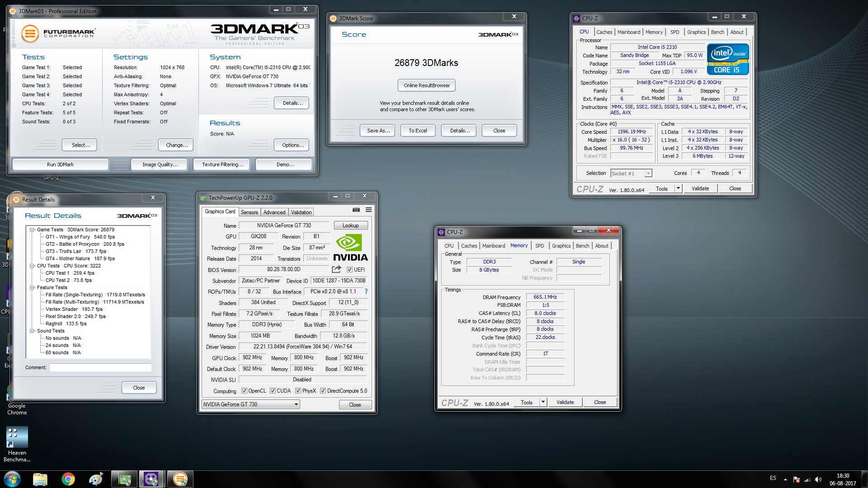Open the Heaven Benchmark desktop shortcut
This screenshot has height=488, width=868.
[17, 445]
